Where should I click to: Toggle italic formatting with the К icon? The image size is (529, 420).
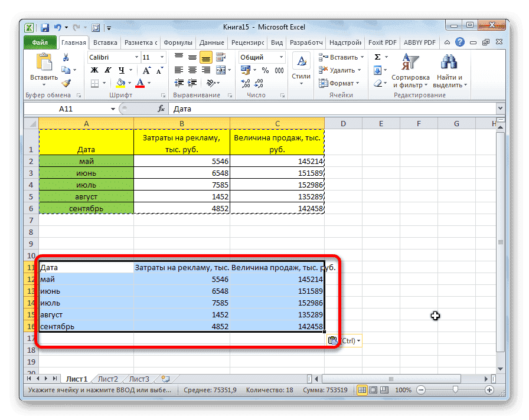(107, 70)
